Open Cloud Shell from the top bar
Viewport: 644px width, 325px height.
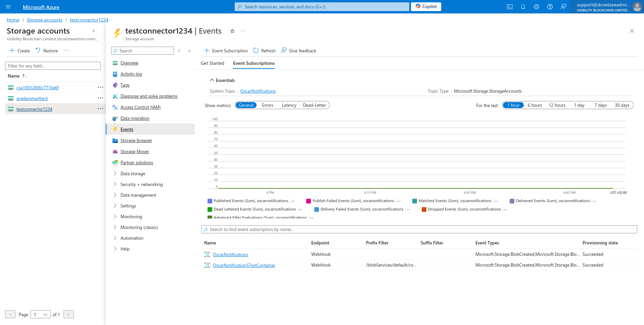click(x=509, y=7)
